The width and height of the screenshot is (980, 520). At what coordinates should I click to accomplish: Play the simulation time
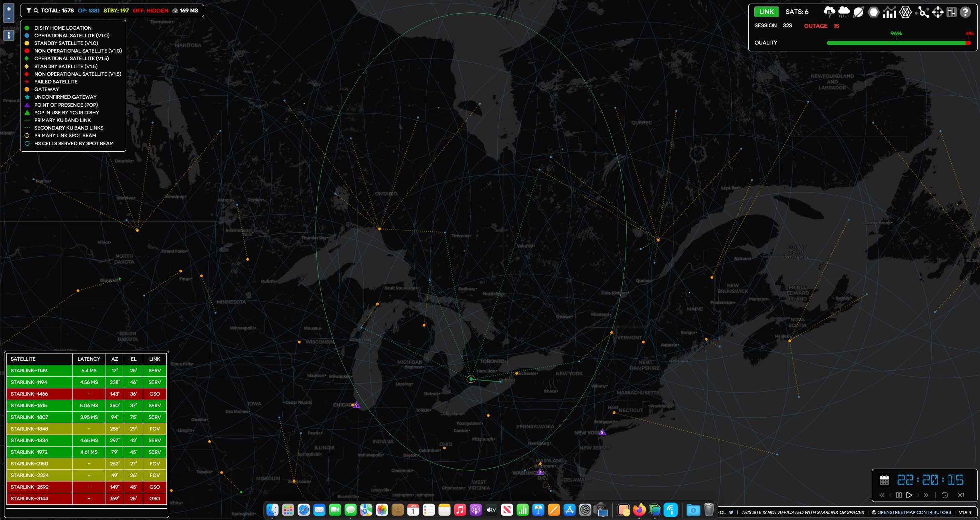tap(909, 495)
